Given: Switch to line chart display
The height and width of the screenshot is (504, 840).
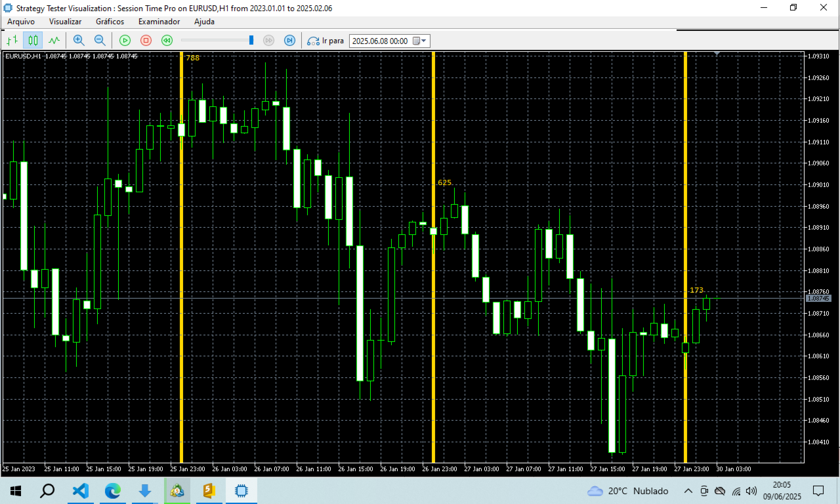Looking at the screenshot, I should 54,40.
